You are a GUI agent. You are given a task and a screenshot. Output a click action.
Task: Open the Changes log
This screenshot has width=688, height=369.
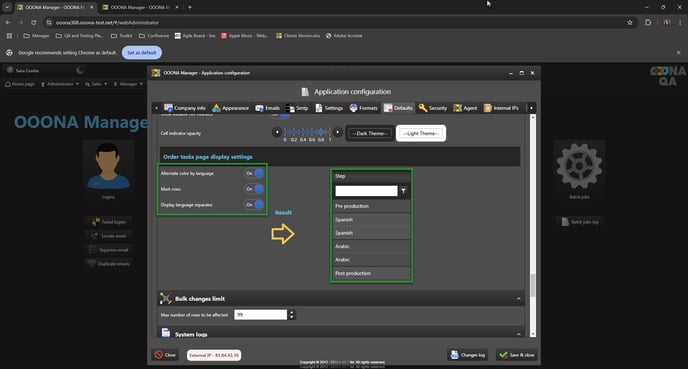point(468,355)
